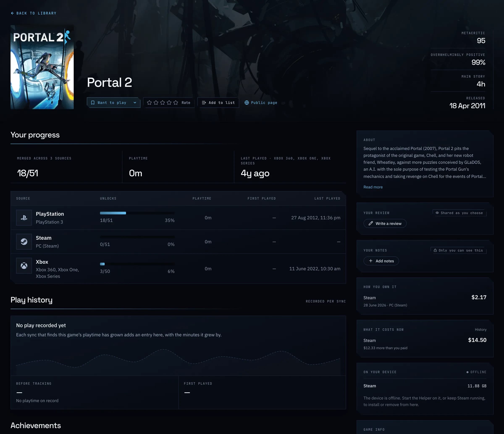The height and width of the screenshot is (434, 504).
Task: Click the merged 18/51 progress total
Action: pos(28,173)
